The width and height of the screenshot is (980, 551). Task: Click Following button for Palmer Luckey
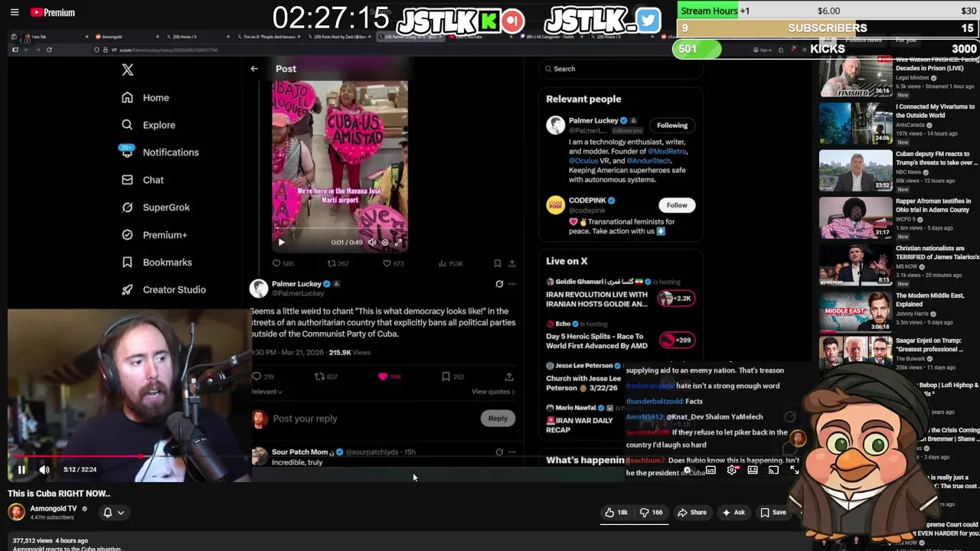click(x=672, y=126)
